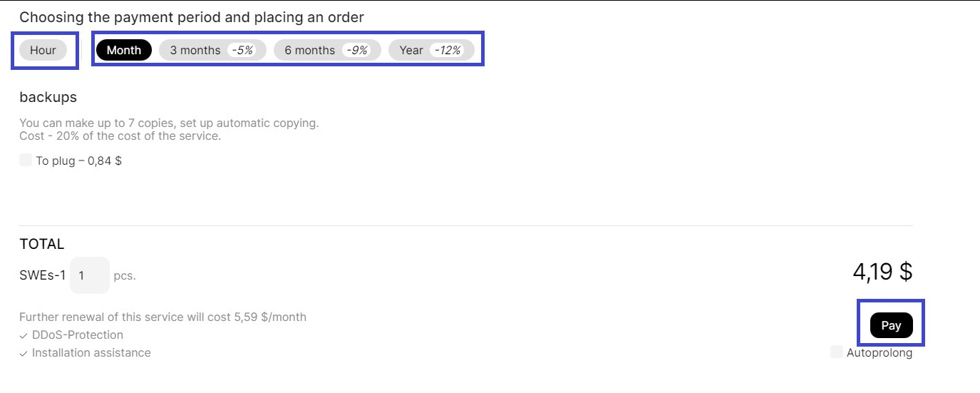Enable the backups To plug checkbox
The width and height of the screenshot is (980, 393).
26,160
